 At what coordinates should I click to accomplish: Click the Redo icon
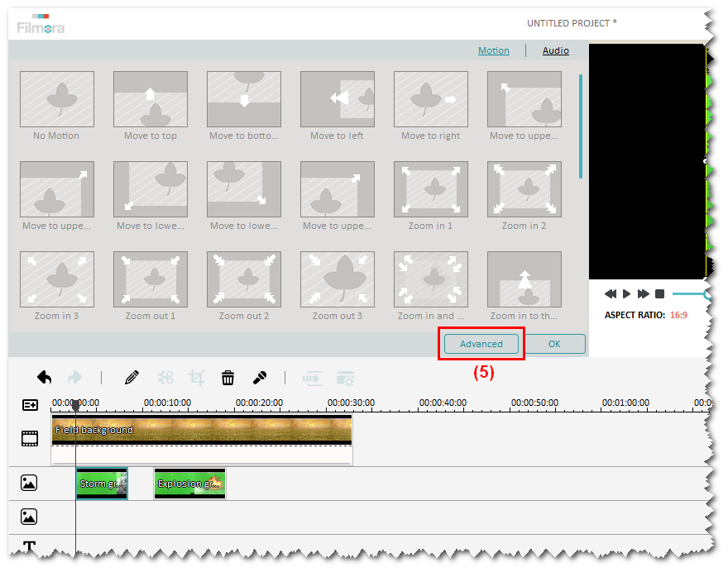click(x=74, y=377)
